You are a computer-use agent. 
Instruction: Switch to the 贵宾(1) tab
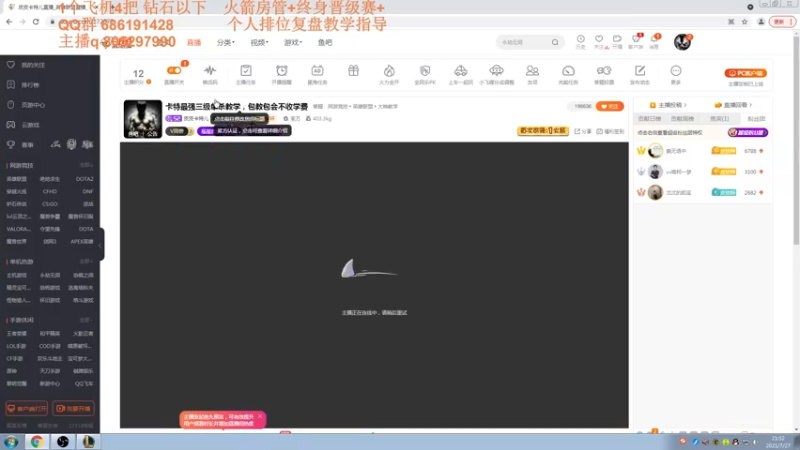[x=719, y=119]
